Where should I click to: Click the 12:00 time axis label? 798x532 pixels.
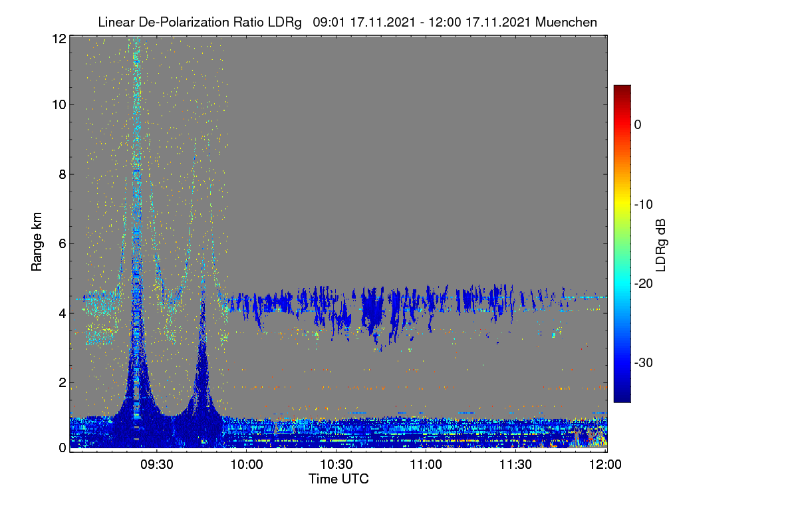[605, 464]
